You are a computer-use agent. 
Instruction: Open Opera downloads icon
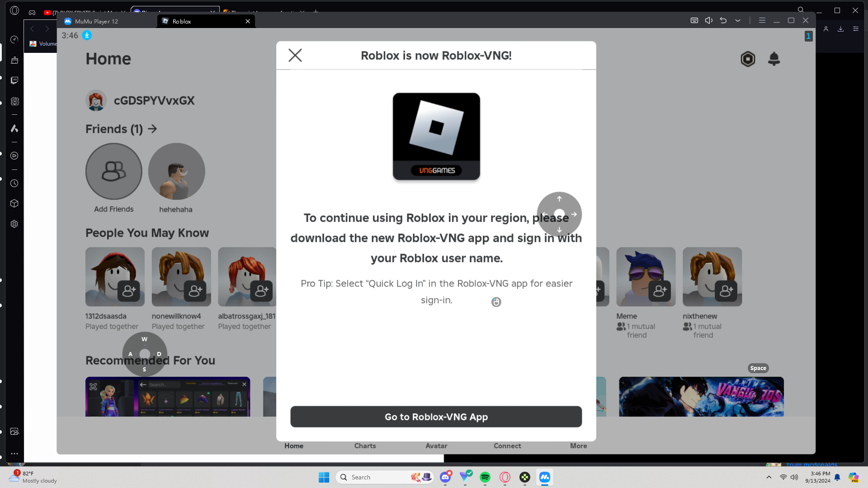click(840, 29)
